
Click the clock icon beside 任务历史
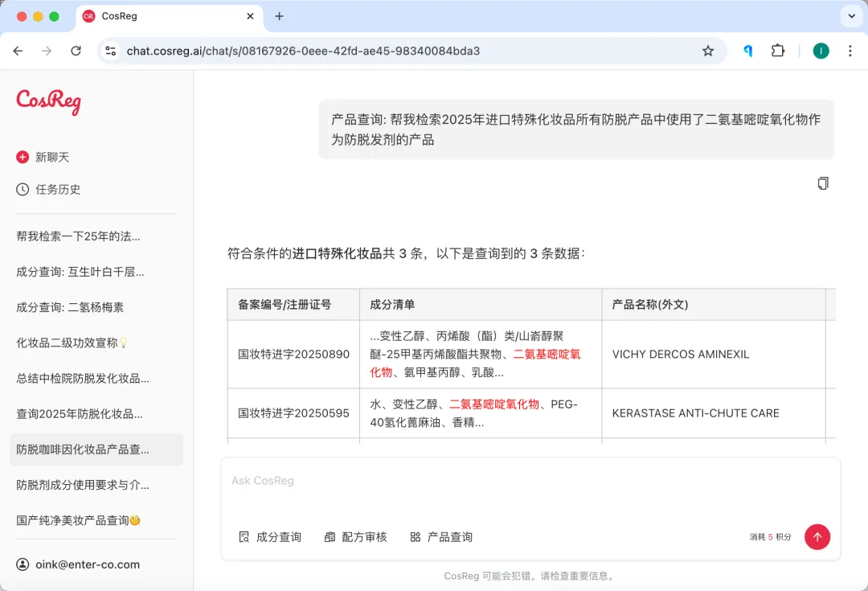coord(23,190)
